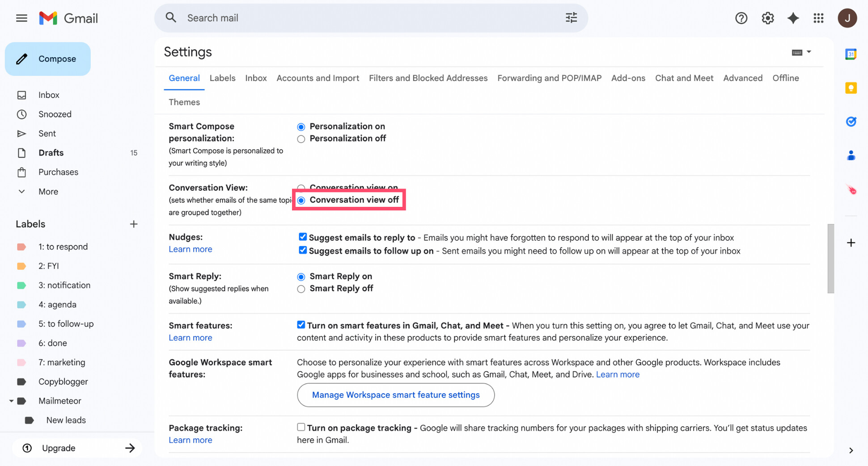
Task: Open Gmail home via the Gmail logo
Action: pos(68,18)
